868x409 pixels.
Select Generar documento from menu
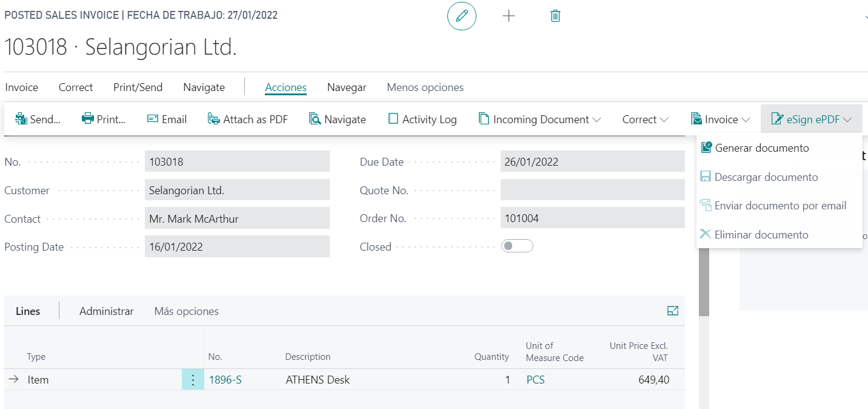[x=761, y=148]
